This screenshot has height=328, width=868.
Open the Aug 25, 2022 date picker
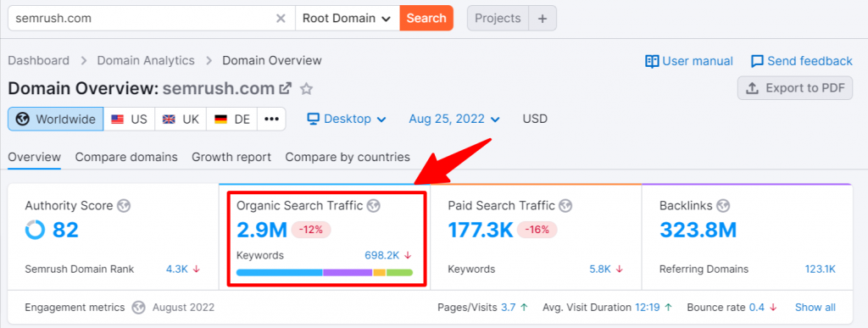(x=454, y=119)
